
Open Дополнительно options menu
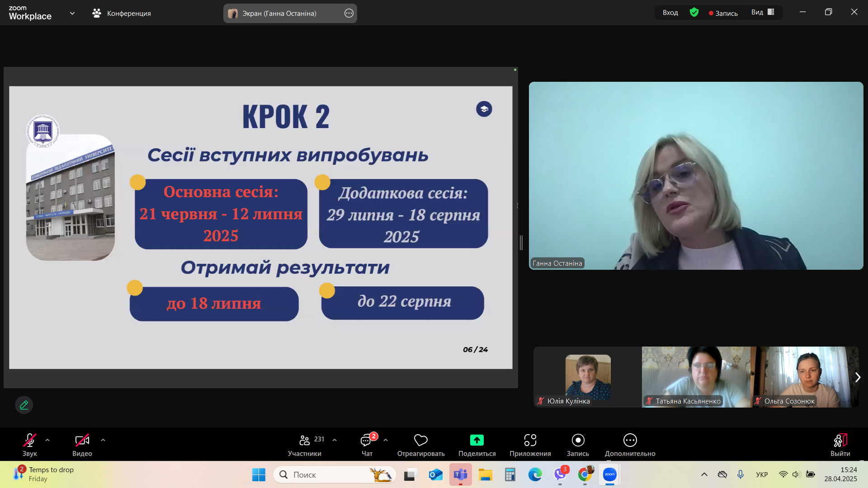(630, 445)
